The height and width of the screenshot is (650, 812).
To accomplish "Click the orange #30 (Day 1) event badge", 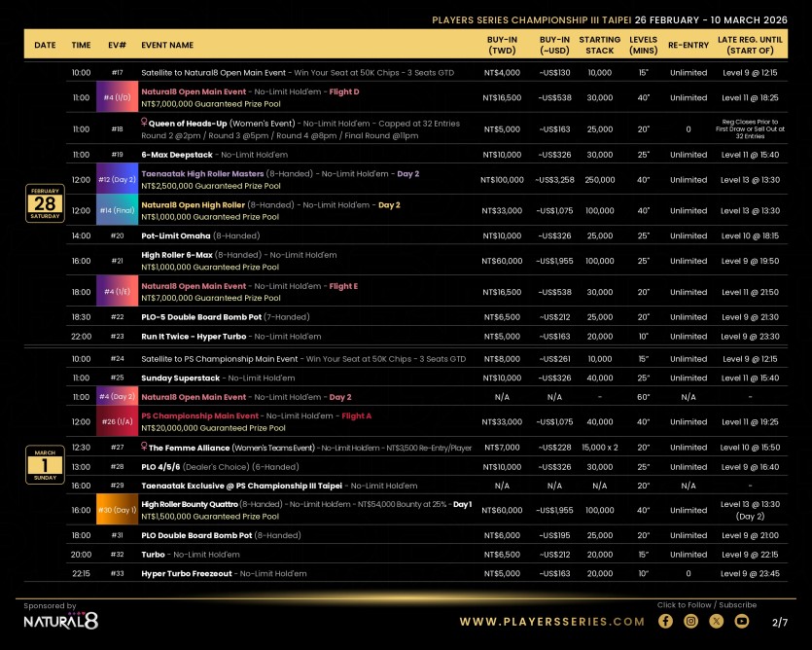I will (117, 510).
